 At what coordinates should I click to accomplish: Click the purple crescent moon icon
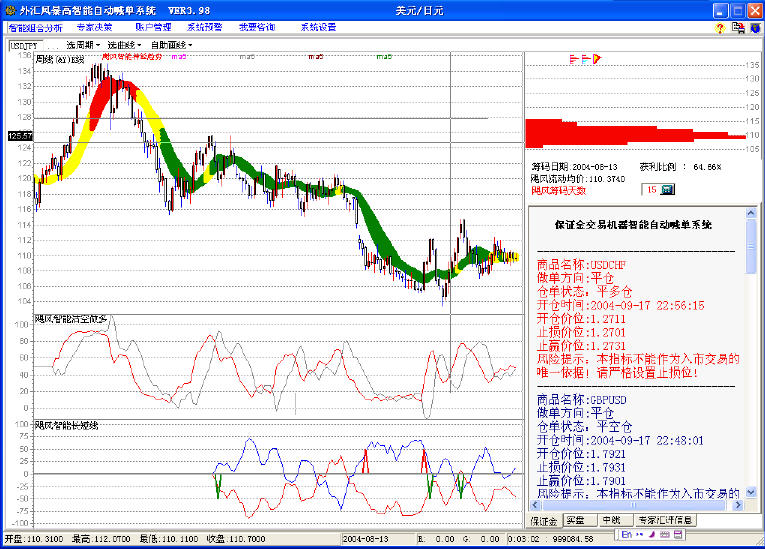(652, 535)
